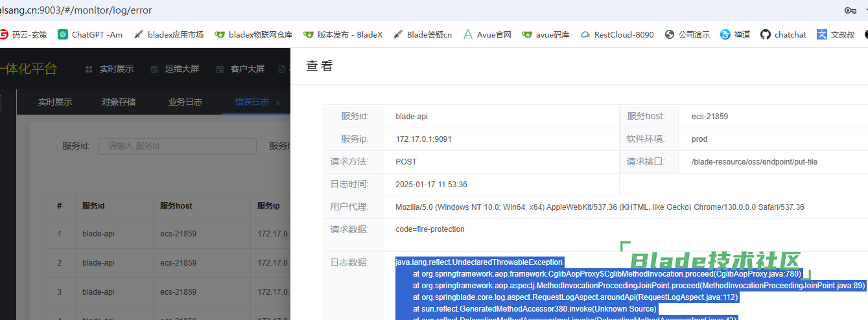Open 运维大屏 in the top navigation

[175, 69]
